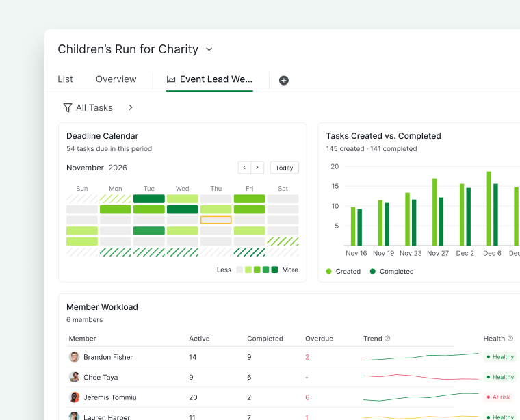Image resolution: width=520 pixels, height=420 pixels.
Task: Click the Nov 27 Created bar in the chart
Action: coord(434,212)
